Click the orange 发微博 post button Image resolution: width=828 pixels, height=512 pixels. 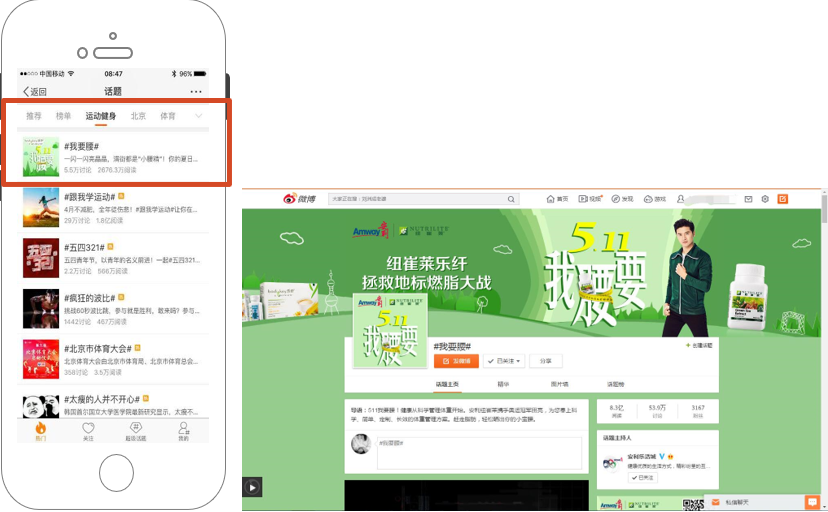[456, 361]
